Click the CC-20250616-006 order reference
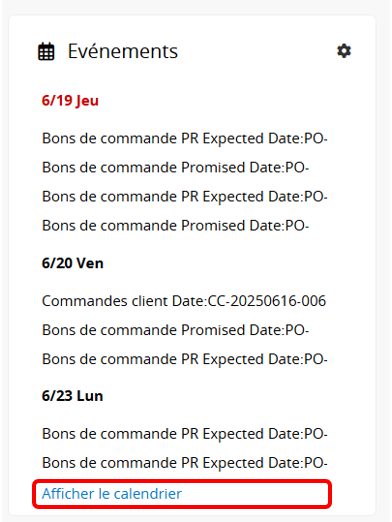This screenshot has height=522, width=392. 267,301
